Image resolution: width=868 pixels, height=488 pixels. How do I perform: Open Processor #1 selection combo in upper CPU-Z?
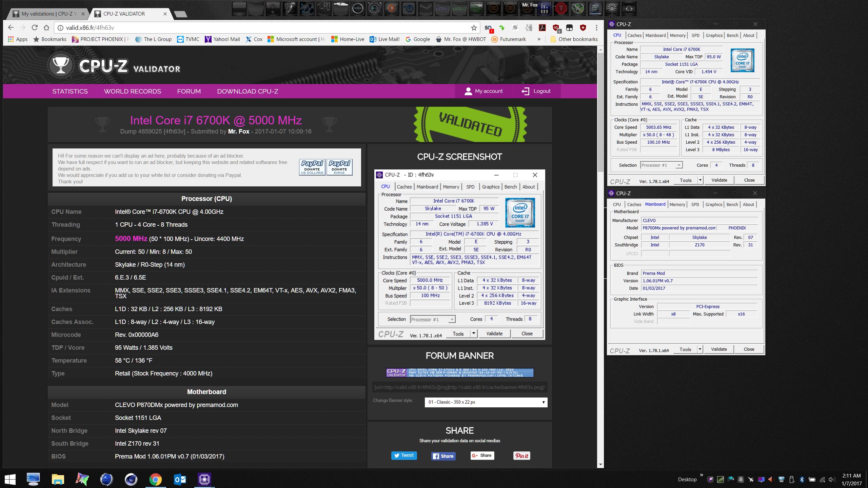(x=661, y=165)
